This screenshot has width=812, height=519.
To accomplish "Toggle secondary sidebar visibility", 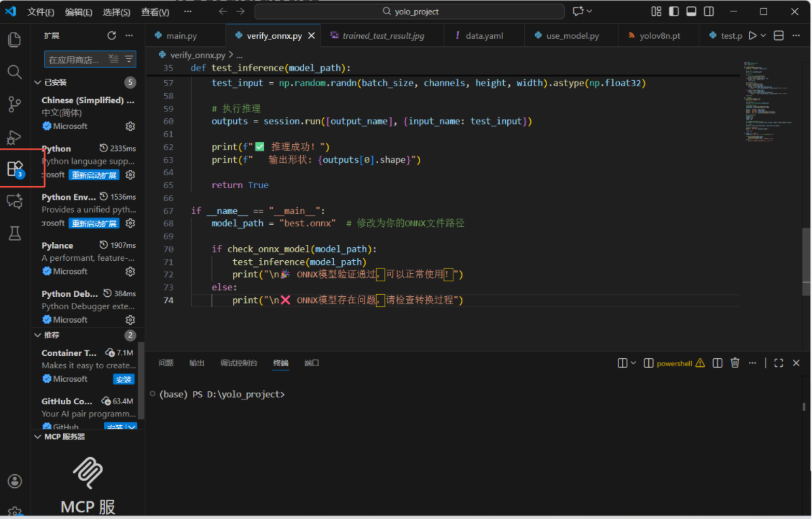I will coord(709,12).
